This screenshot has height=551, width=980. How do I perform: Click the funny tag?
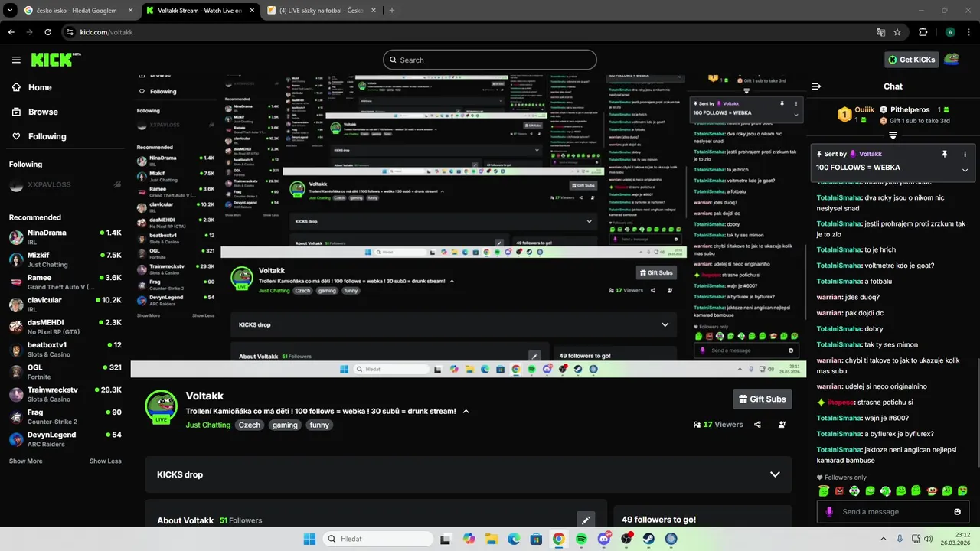[x=319, y=425]
